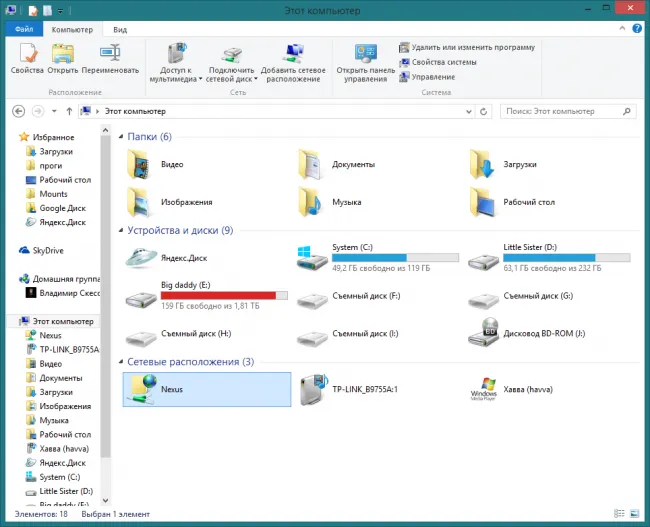Open Открыть панель управления
Image resolution: width=650 pixels, height=527 pixels.
pos(365,63)
